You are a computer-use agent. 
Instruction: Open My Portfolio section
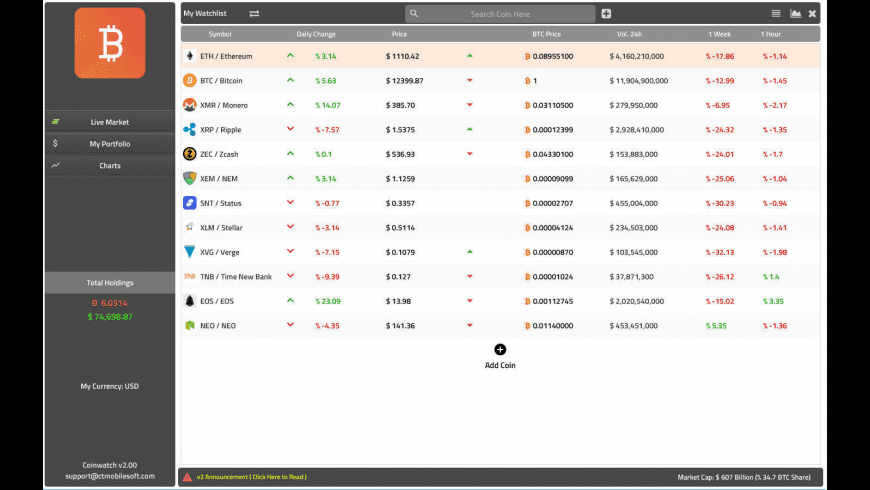pyautogui.click(x=110, y=144)
